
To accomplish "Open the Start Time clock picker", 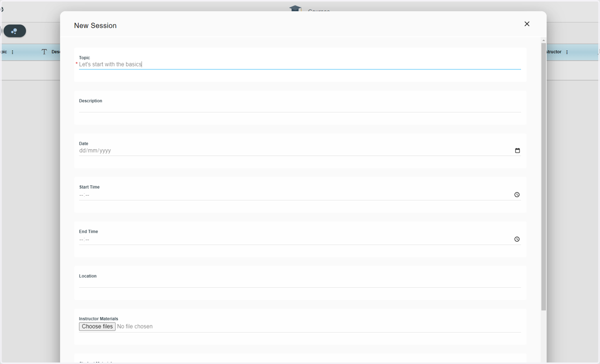I will pos(517,195).
